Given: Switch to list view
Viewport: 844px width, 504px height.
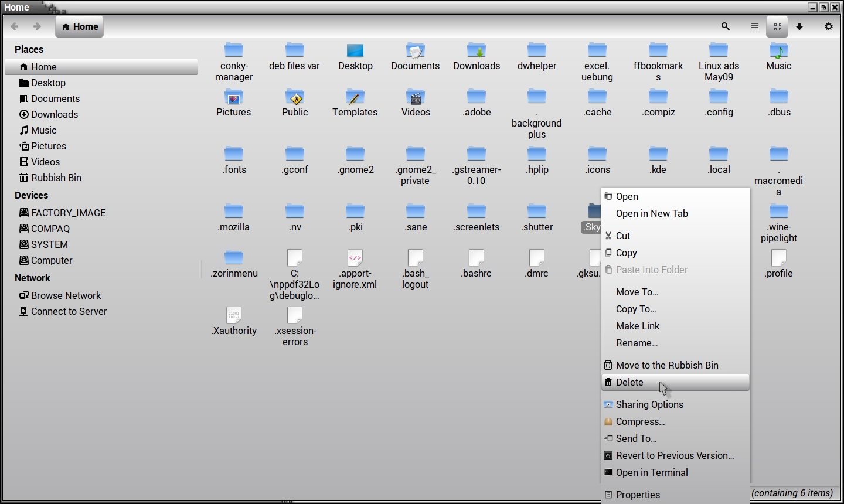Looking at the screenshot, I should [755, 26].
